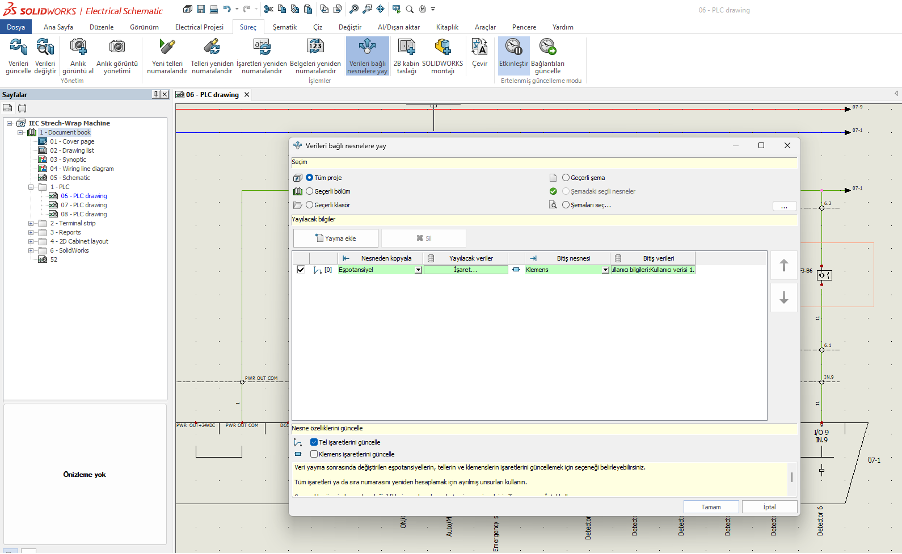Select '07 - PLC drawing' in tree

(84, 205)
